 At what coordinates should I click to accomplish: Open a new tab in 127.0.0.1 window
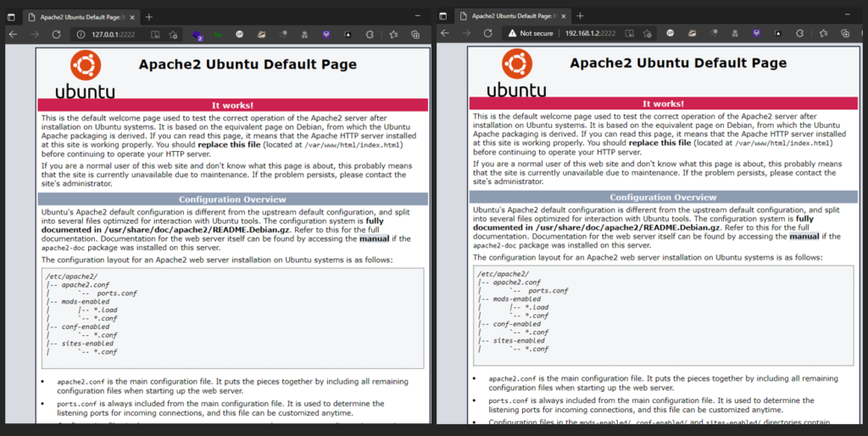pos(149,17)
